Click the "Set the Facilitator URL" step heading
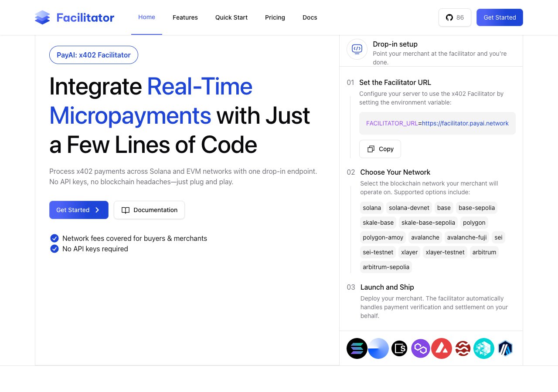558x392 pixels. click(395, 82)
